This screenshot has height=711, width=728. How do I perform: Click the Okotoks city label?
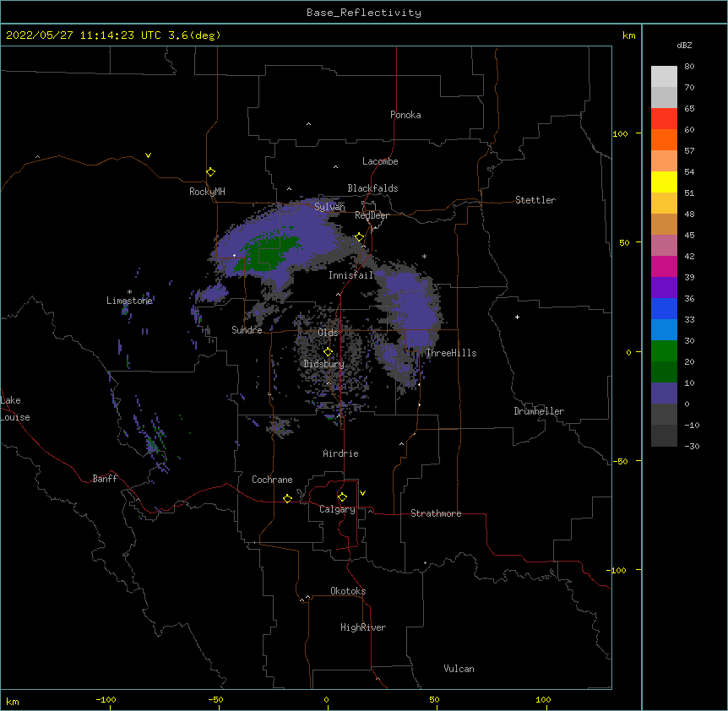pos(348,591)
